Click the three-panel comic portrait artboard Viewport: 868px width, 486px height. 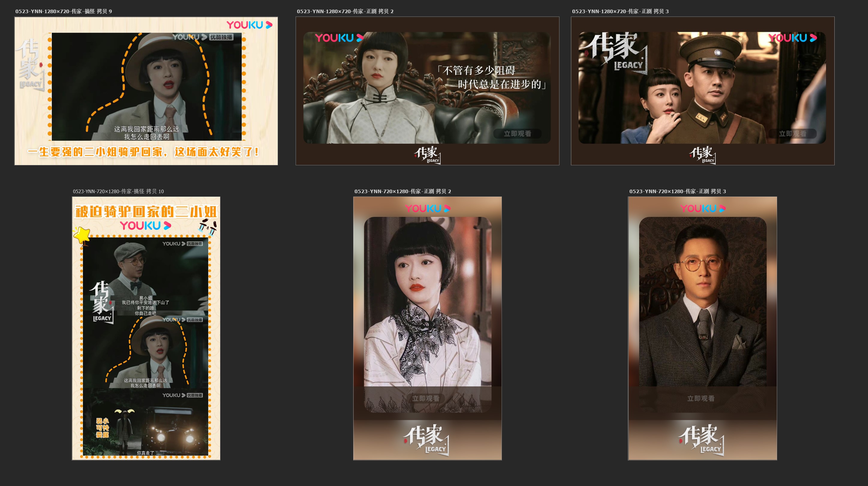(x=146, y=328)
